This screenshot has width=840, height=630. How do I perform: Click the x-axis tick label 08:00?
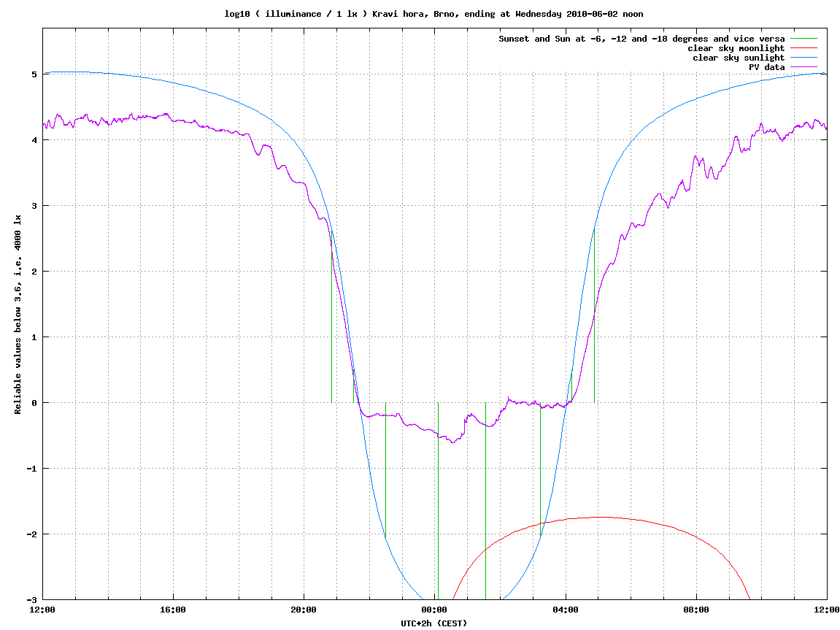click(696, 610)
